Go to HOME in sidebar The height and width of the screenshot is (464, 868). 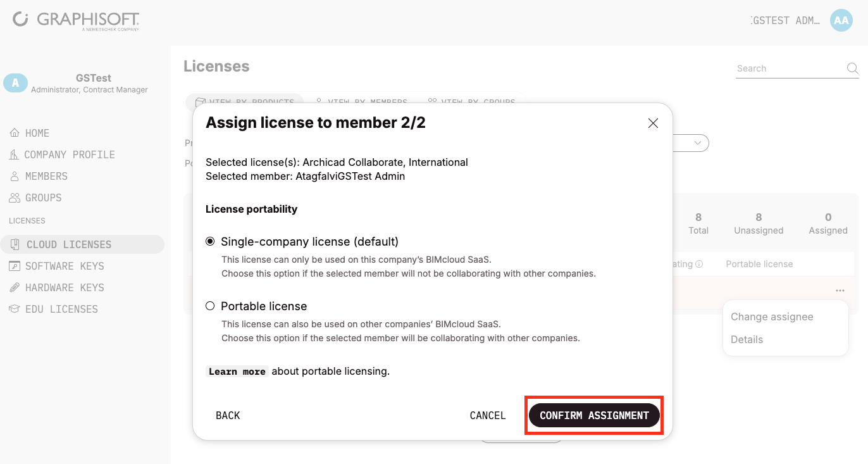(x=37, y=133)
